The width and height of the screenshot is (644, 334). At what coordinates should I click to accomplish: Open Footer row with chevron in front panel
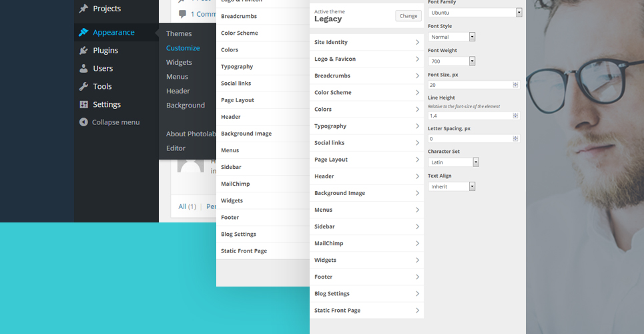[366, 277]
